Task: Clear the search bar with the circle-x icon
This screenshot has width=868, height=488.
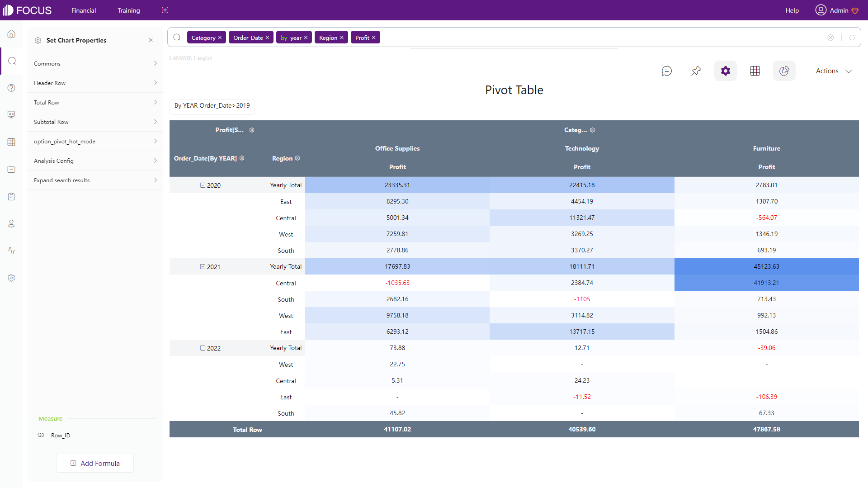Action: (830, 38)
